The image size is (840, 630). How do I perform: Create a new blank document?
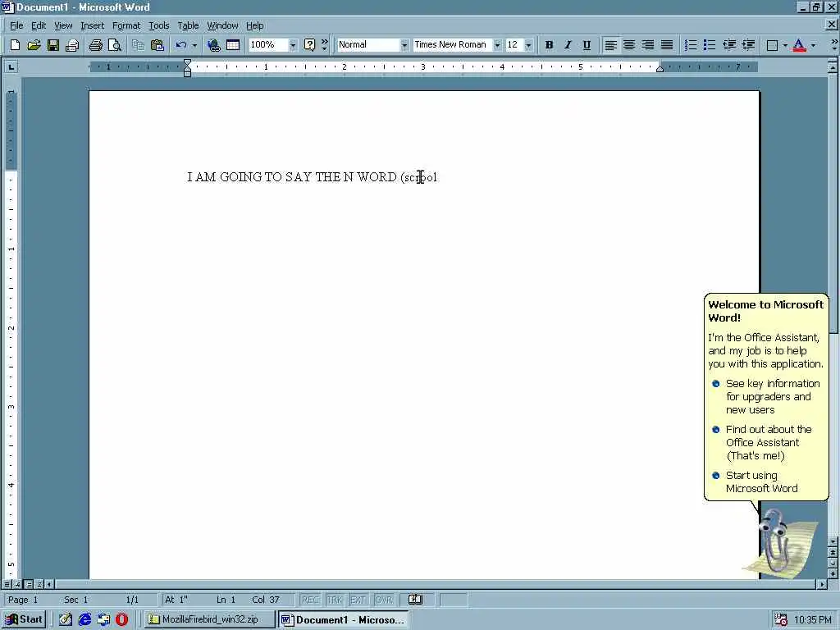pyautogui.click(x=15, y=45)
